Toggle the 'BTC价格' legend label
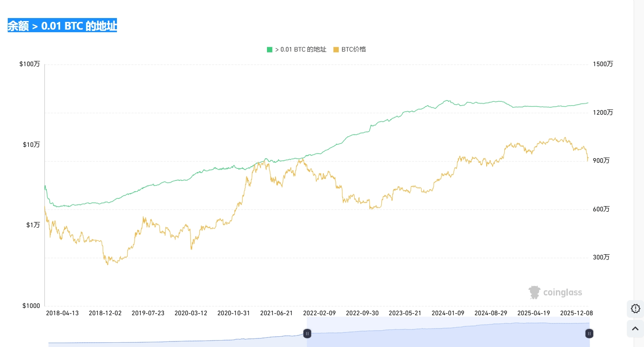 click(x=354, y=49)
